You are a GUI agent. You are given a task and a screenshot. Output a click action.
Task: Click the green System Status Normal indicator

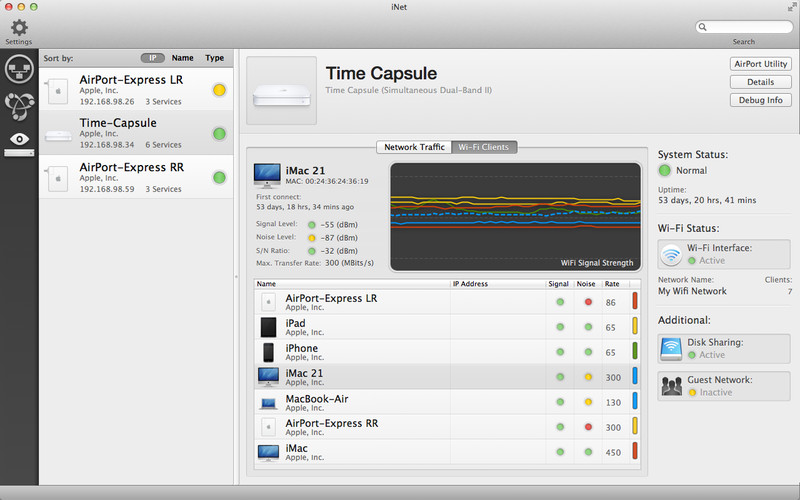(664, 170)
